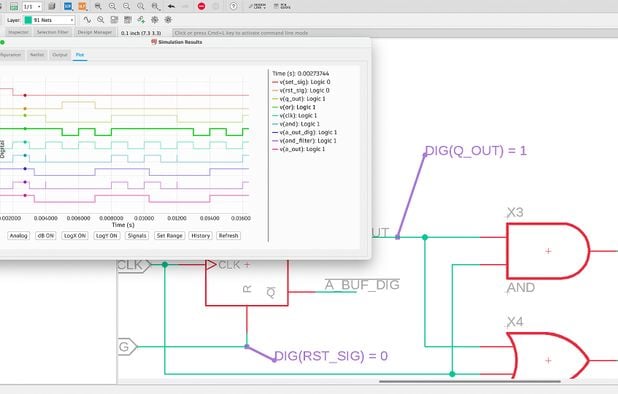Screen dimensions: 618x394
Task: Click the DIG(RST_SIG) = 0 probe label
Action: [x=330, y=356]
